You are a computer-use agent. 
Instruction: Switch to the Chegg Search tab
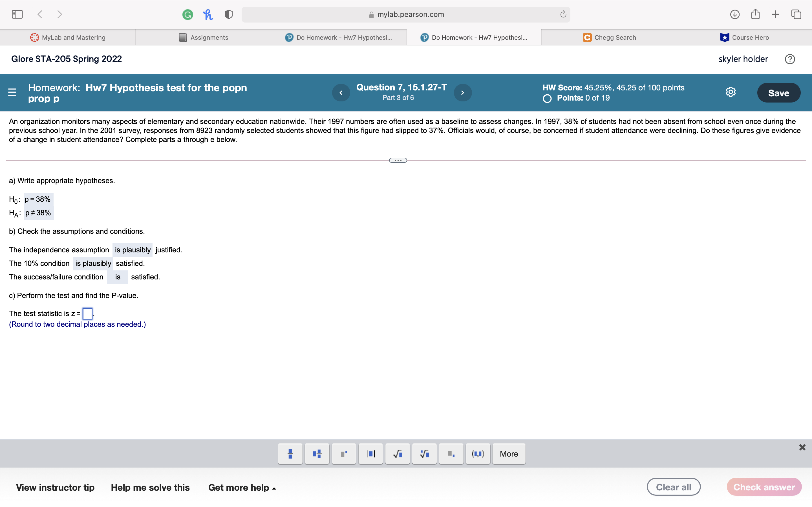[609, 37]
